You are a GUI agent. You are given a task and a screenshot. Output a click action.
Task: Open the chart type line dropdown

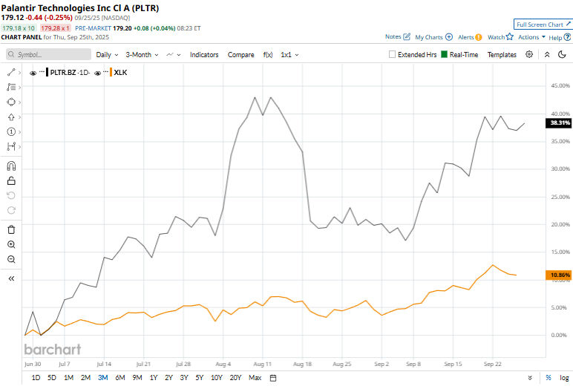[x=174, y=54]
